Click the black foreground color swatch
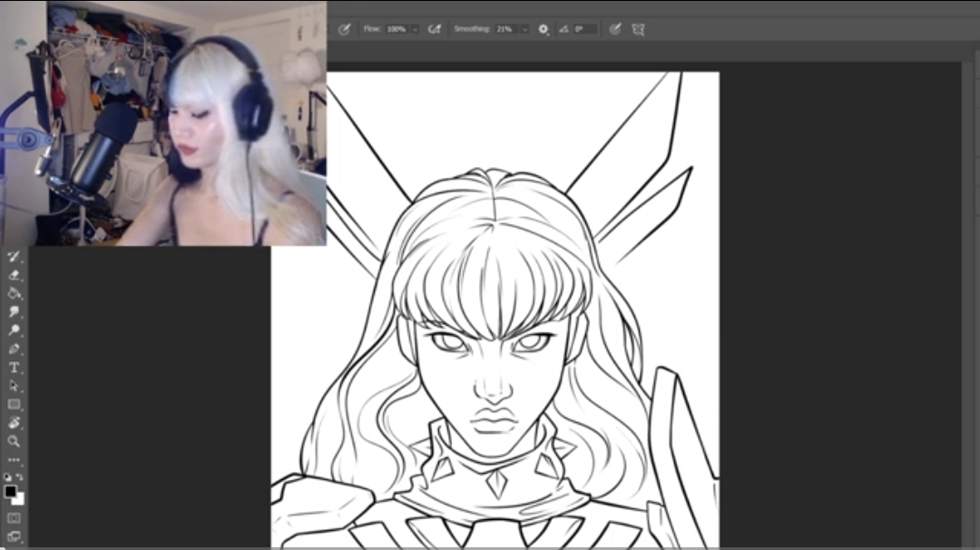 [x=11, y=491]
